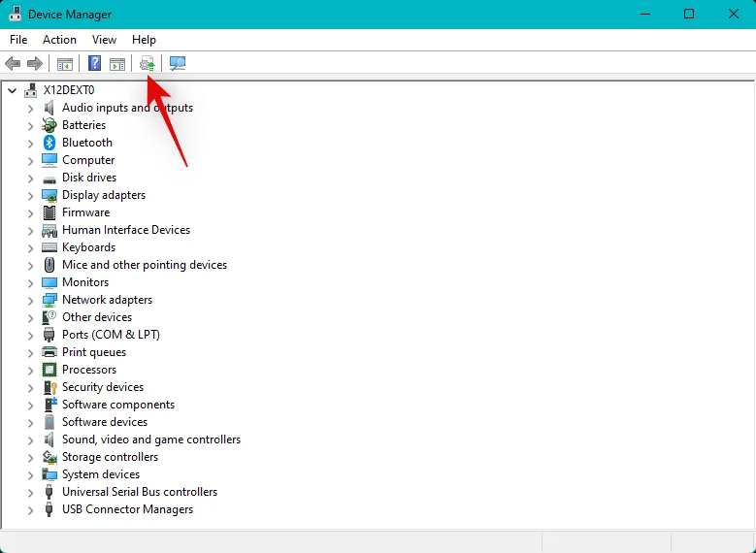The image size is (756, 553).
Task: Select the X12DEXT0 computer name
Action: tap(69, 90)
